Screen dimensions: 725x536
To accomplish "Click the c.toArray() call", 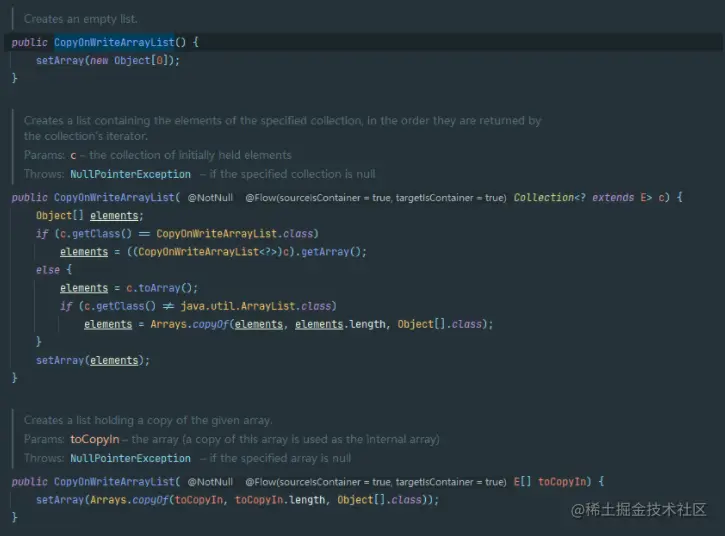I will click(159, 288).
